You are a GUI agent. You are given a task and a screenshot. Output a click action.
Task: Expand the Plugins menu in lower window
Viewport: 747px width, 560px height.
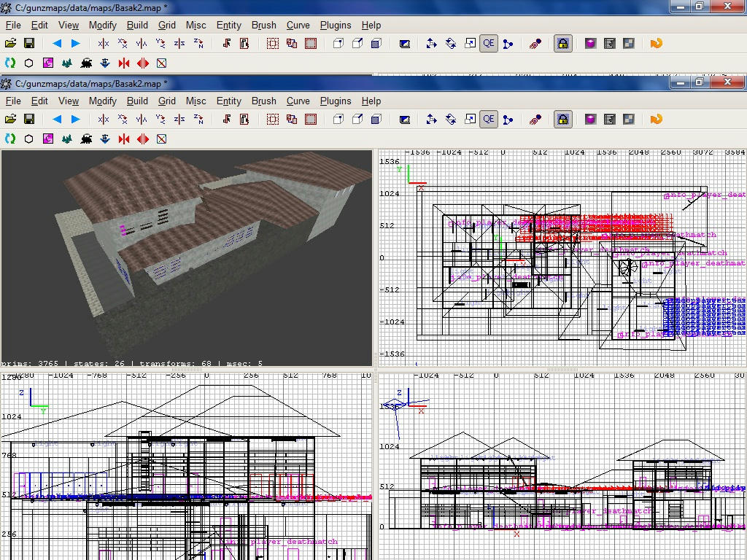pyautogui.click(x=336, y=101)
